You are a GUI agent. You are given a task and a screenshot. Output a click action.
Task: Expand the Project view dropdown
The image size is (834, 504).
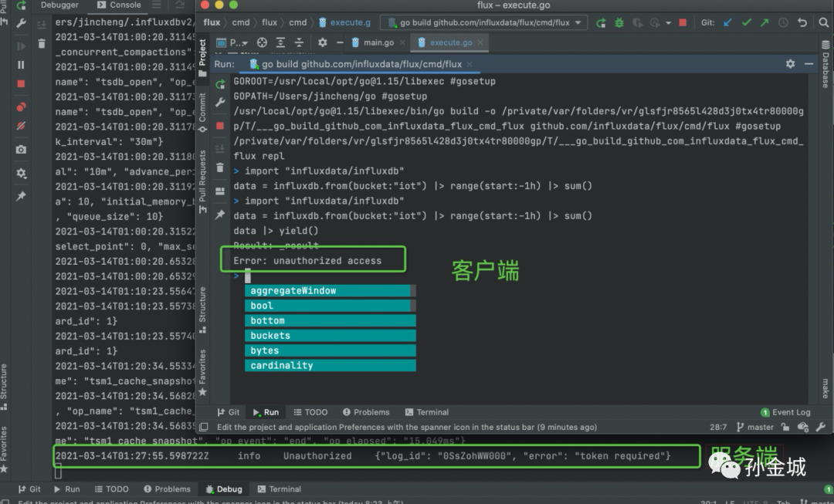(238, 42)
